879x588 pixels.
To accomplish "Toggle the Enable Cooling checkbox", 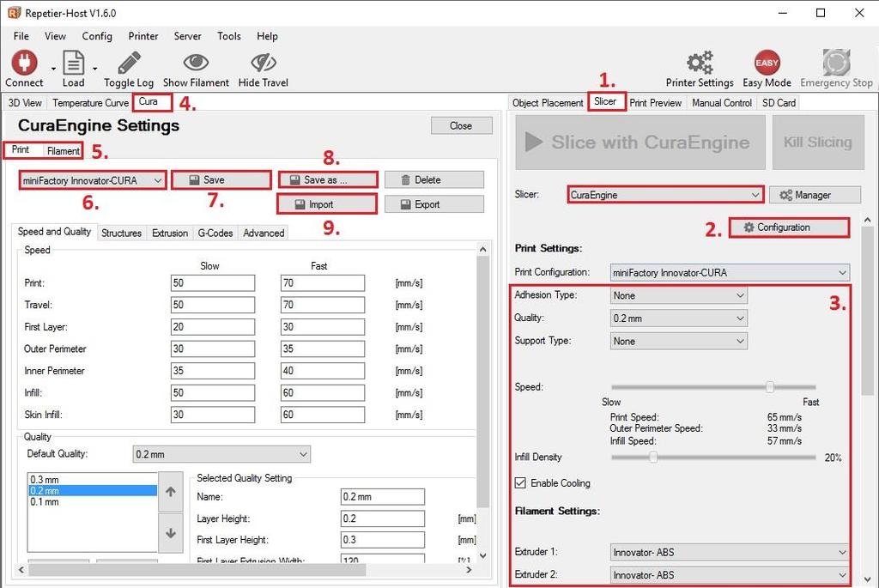I will coord(520,482).
